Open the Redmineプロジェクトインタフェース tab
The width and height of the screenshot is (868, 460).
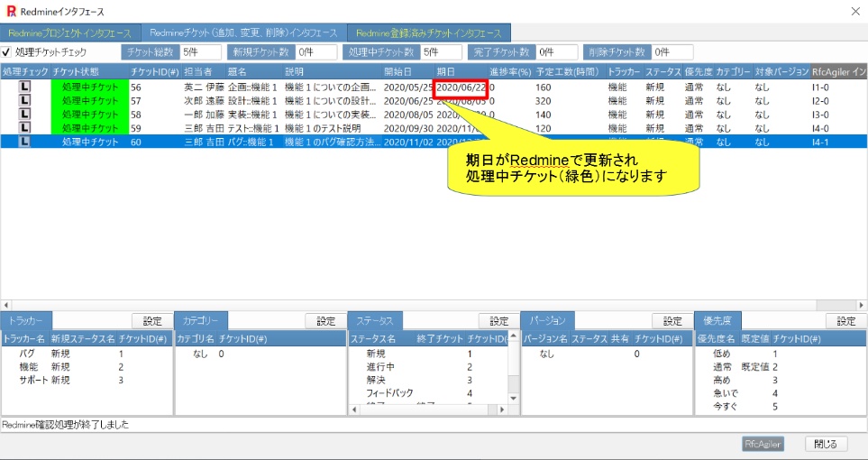69,33
